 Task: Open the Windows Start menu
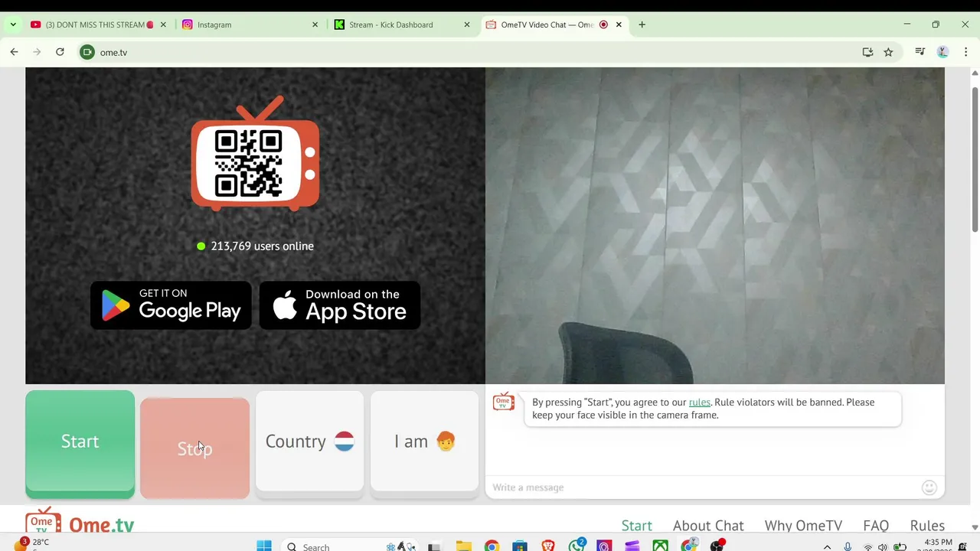tap(264, 546)
